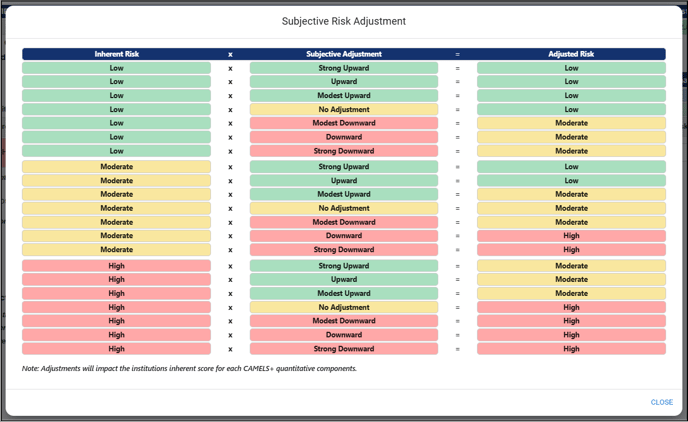Click the Subjective Adjustment column header
Image resolution: width=688 pixels, height=422 pixels.
coord(344,54)
